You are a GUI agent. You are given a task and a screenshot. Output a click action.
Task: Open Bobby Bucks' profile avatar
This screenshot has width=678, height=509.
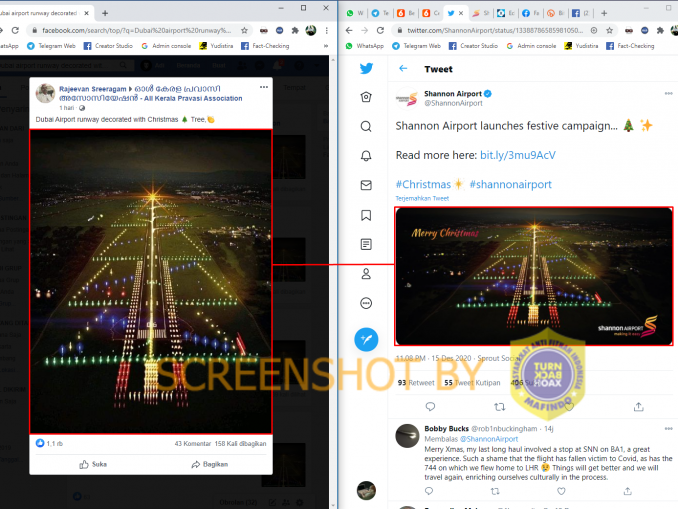407,436
